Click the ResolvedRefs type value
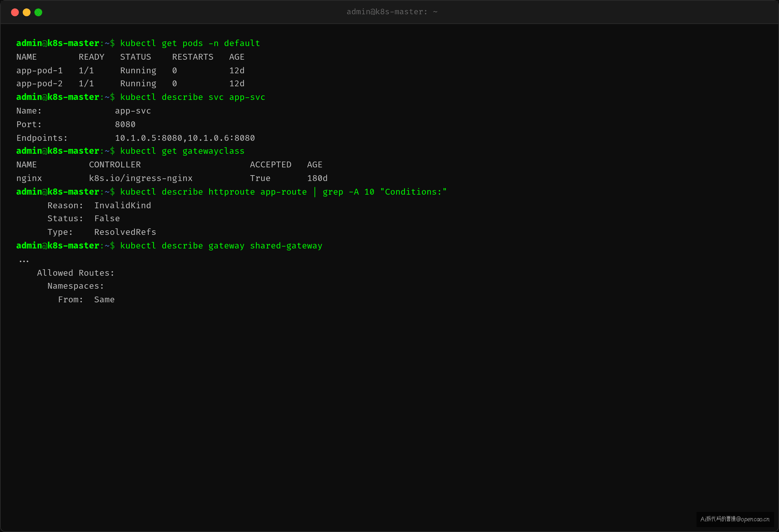The height and width of the screenshot is (532, 779). (125, 232)
